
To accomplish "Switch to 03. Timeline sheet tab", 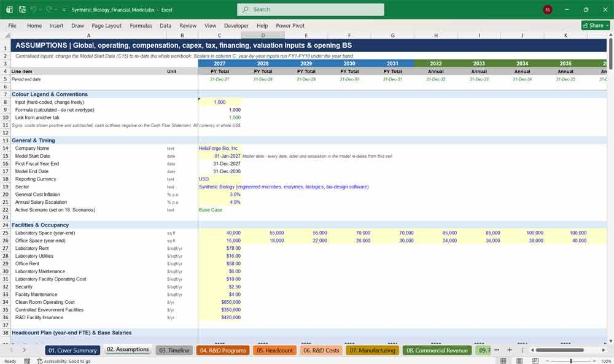I will pyautogui.click(x=174, y=350).
